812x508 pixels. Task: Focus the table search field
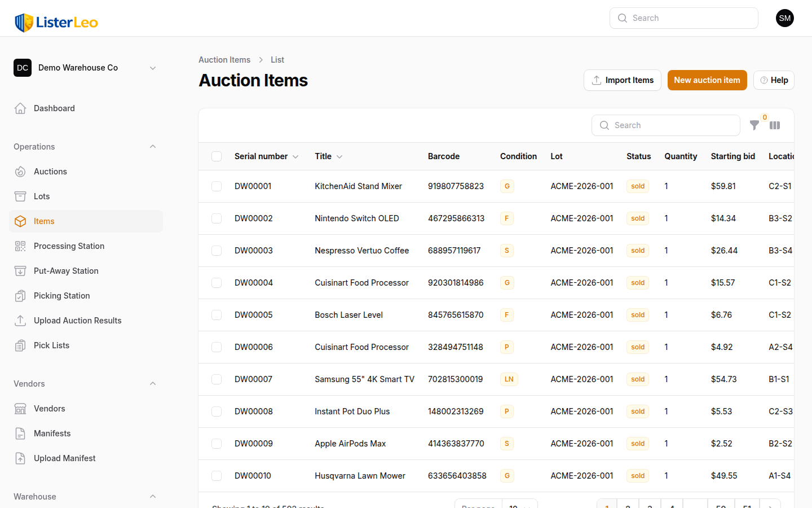671,125
